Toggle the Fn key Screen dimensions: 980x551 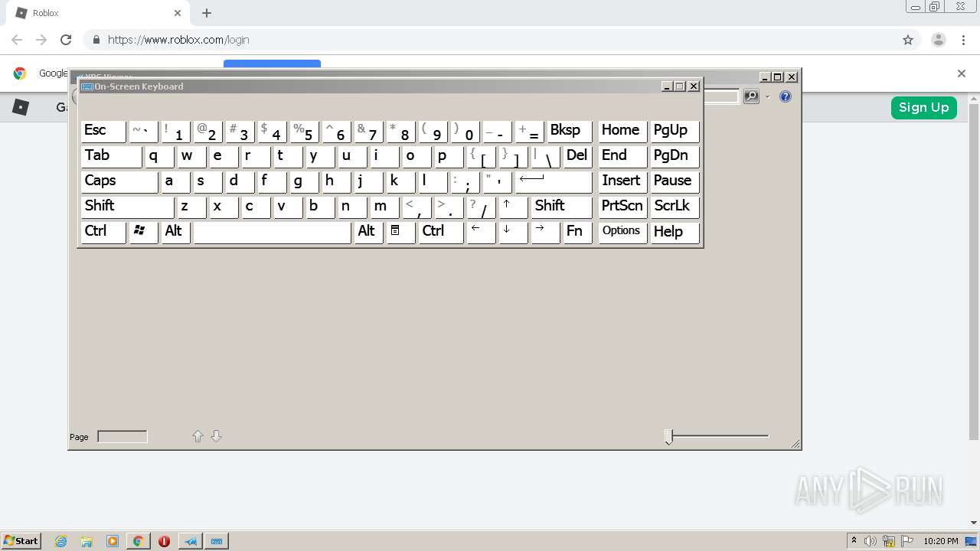[x=577, y=232]
